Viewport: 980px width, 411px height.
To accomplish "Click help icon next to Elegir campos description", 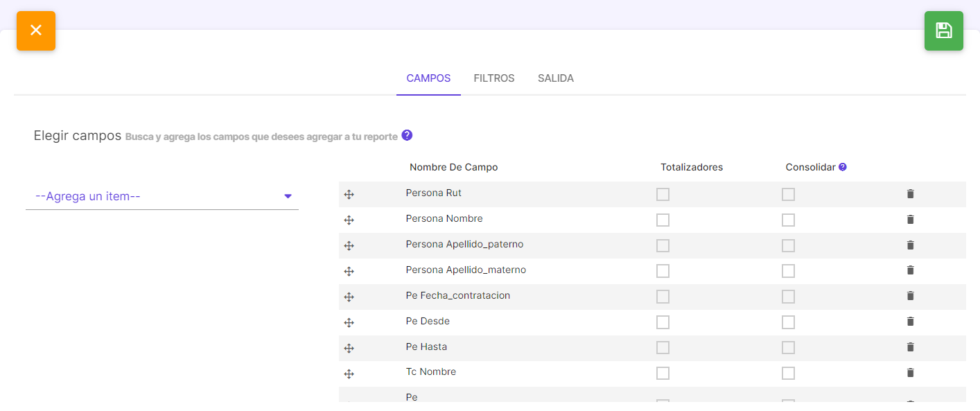I will [407, 135].
